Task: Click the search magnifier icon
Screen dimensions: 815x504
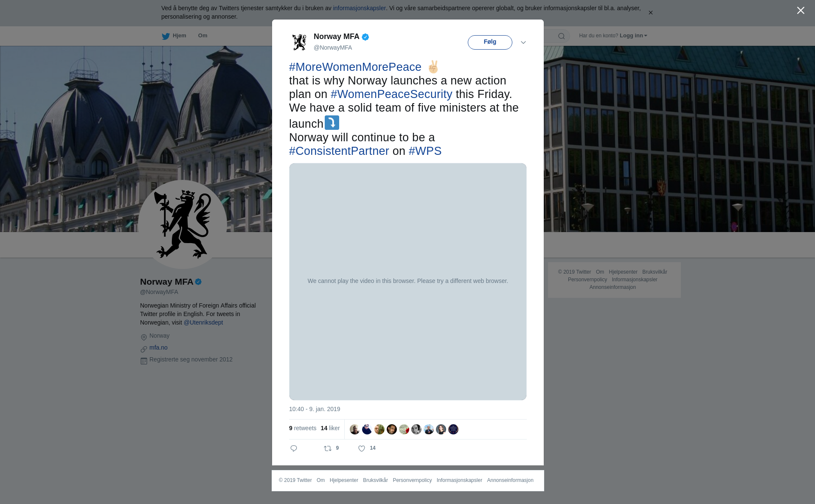Action: pyautogui.click(x=562, y=36)
